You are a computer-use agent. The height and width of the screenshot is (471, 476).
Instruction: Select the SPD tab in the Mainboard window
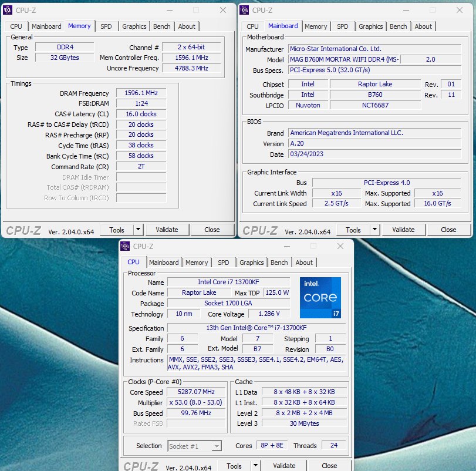[342, 26]
